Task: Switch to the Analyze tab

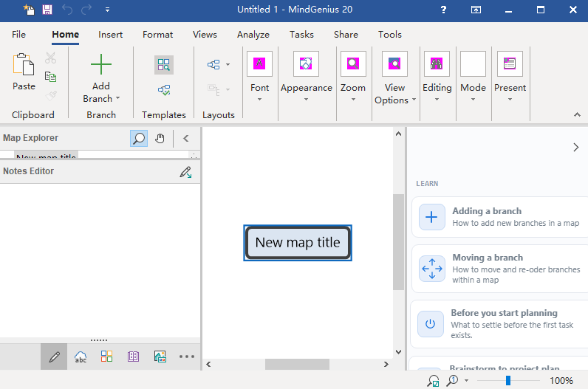Action: click(253, 35)
